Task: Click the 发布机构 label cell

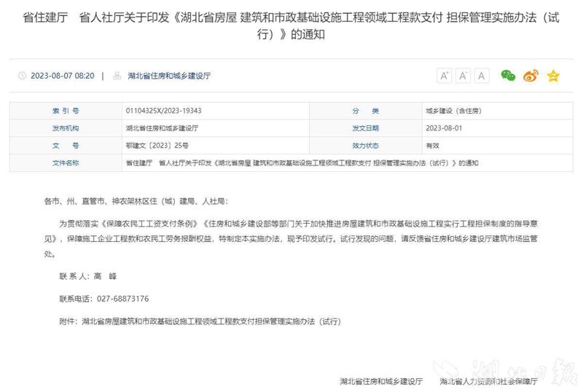Action: (x=66, y=128)
